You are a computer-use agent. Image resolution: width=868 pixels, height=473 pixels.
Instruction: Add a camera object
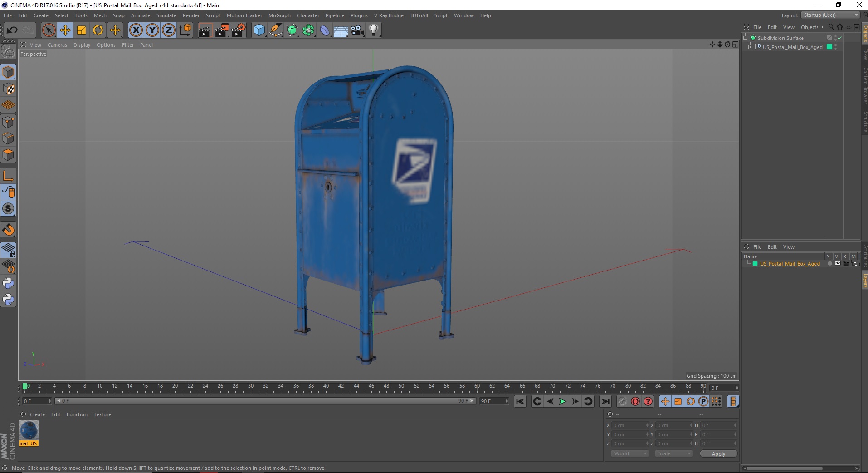tap(357, 30)
